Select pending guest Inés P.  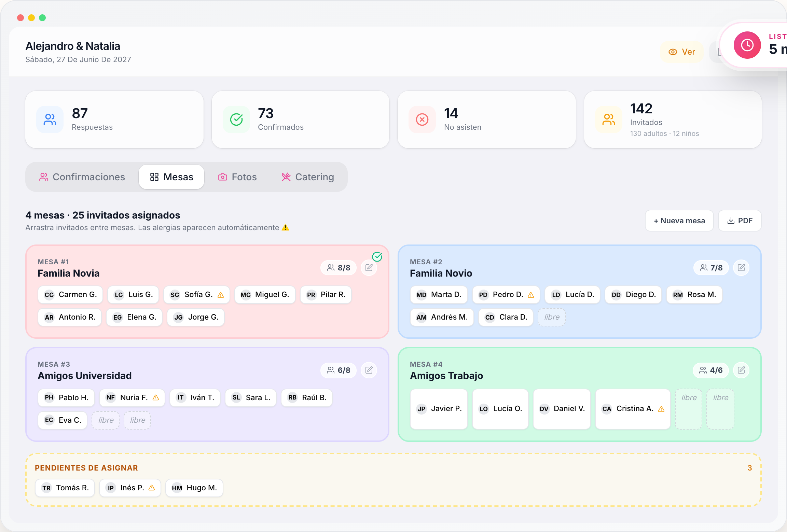(x=130, y=488)
